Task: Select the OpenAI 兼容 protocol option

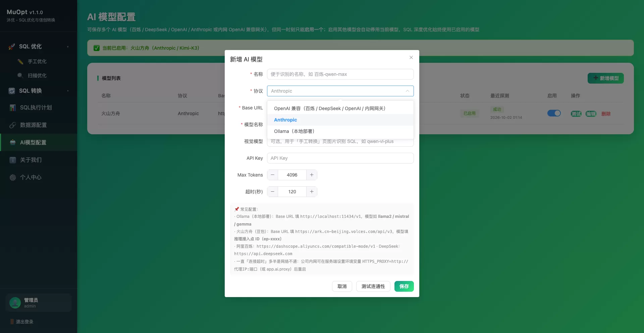Action: click(340, 108)
